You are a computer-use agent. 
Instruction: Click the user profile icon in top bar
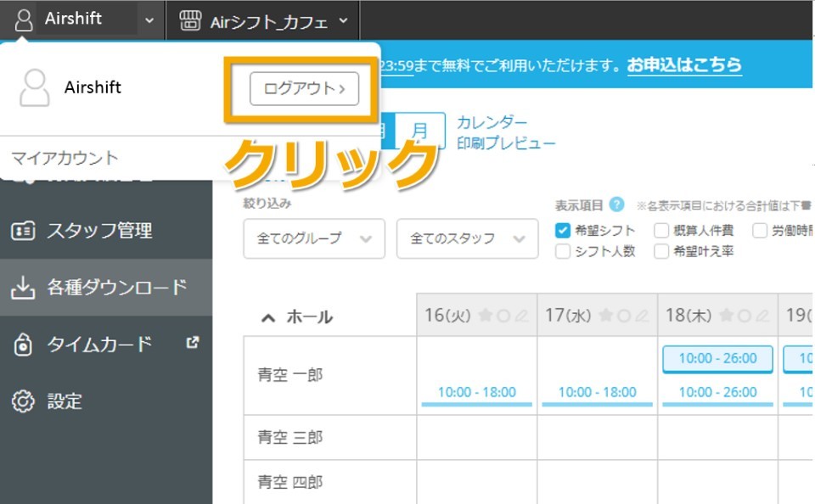25,20
